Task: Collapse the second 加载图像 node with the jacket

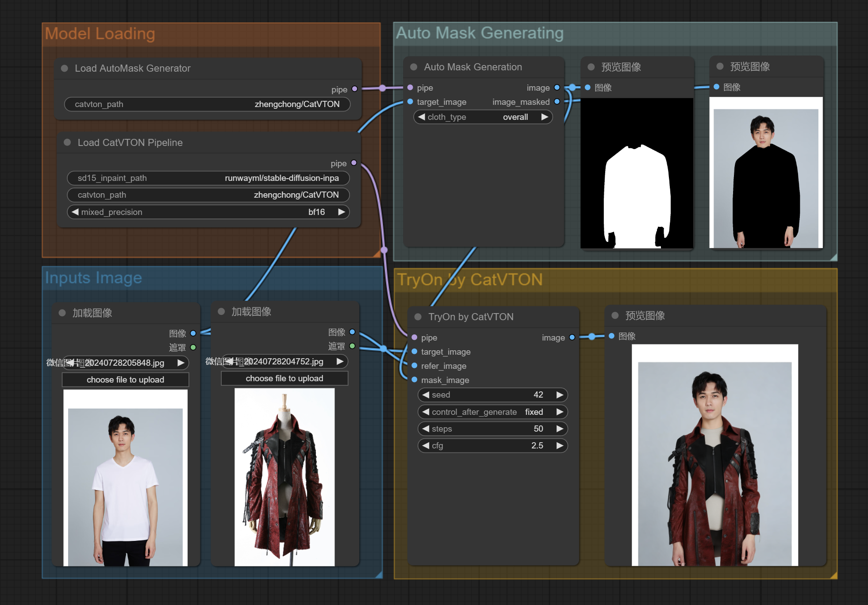Action: (x=221, y=312)
